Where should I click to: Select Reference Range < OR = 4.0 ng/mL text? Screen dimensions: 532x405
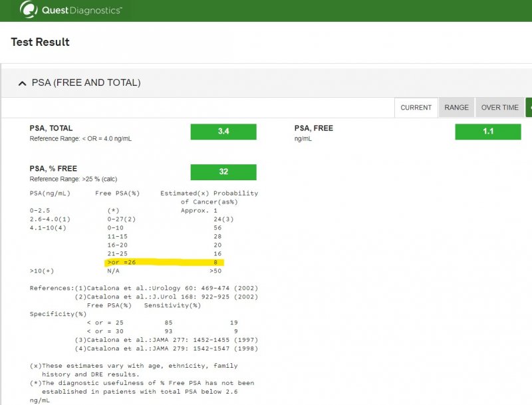[80, 139]
